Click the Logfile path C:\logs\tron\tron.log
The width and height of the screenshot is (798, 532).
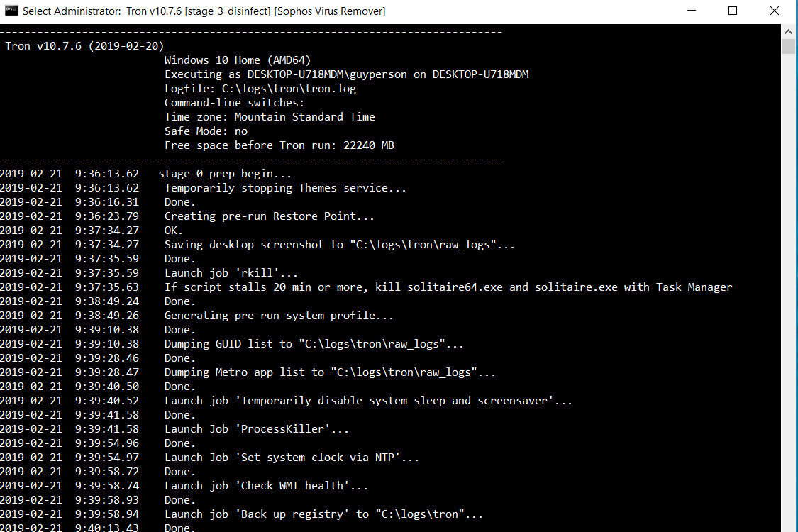(291, 89)
